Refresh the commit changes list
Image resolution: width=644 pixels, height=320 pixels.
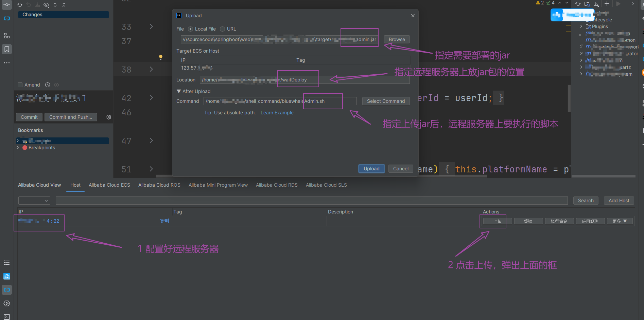point(20,5)
